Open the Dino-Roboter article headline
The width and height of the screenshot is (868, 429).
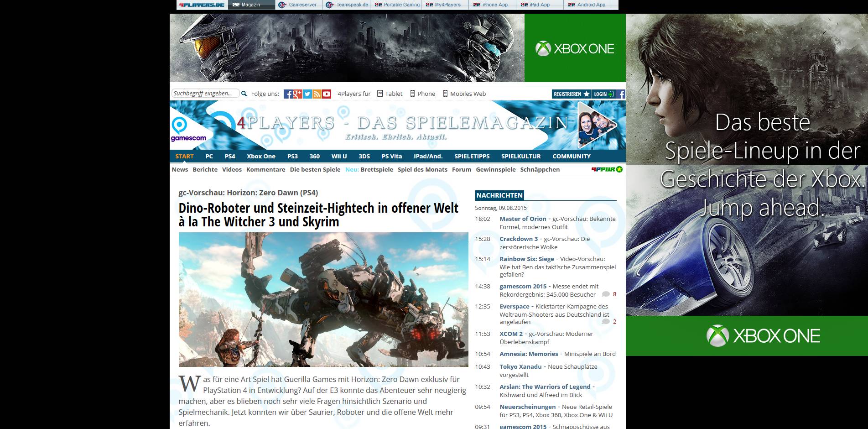(x=318, y=214)
